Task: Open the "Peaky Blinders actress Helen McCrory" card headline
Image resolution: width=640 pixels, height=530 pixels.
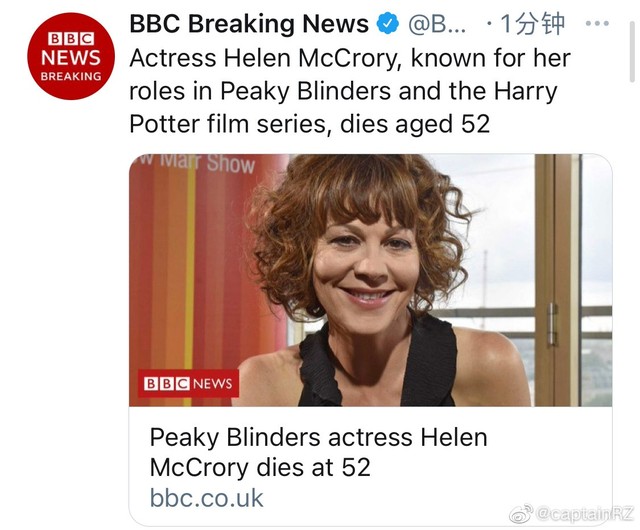Action: point(318,438)
